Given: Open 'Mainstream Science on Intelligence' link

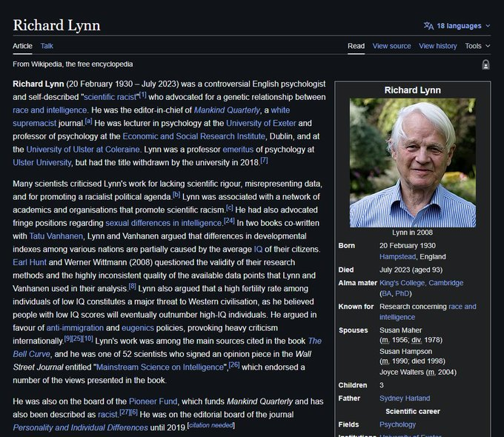Looking at the screenshot, I should click(x=160, y=367).
